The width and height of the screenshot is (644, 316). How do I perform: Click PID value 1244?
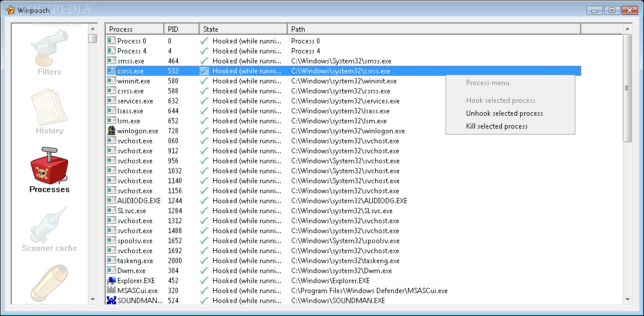[174, 200]
